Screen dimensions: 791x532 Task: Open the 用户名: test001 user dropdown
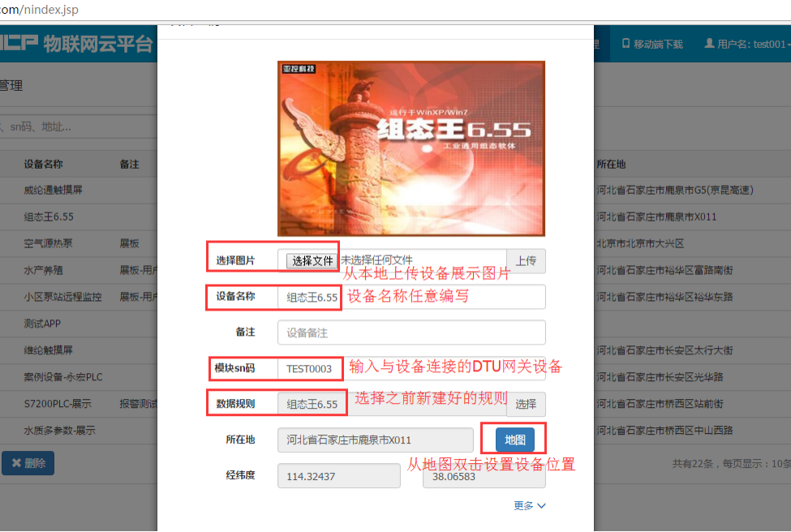(748, 45)
